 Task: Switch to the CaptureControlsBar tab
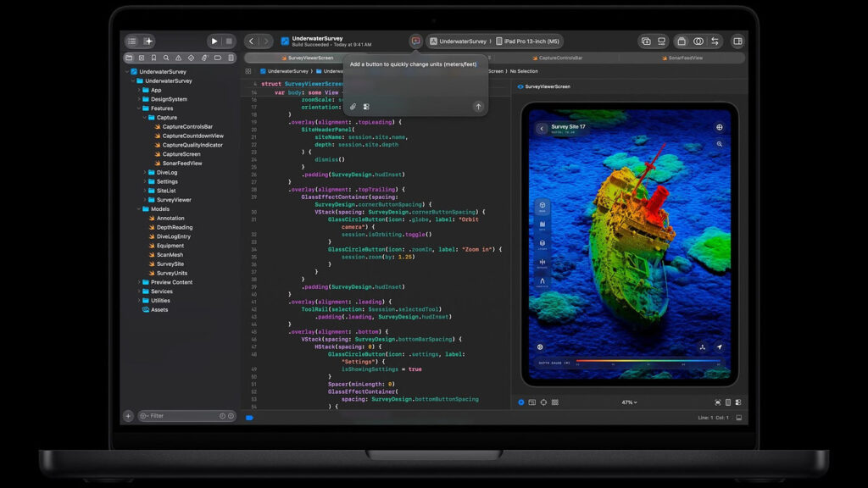click(557, 58)
